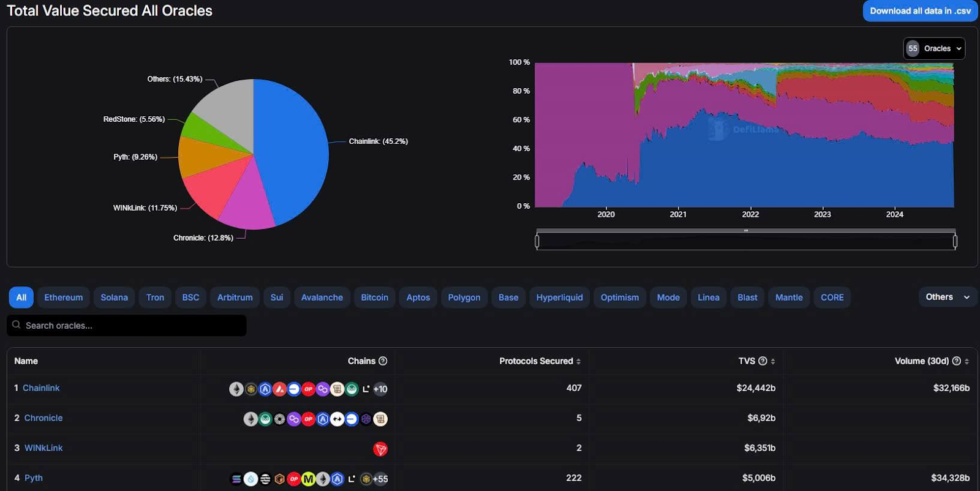Click the $24,442b TVS value for Chainlink

[756, 388]
